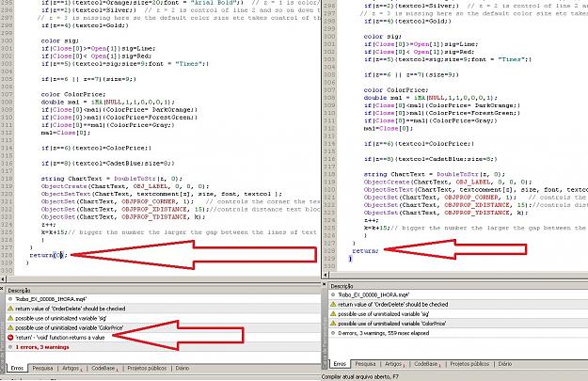The height and width of the screenshot is (381, 588).
Task: Click the 'Compilar atual arquivo aberto, F7' status bar text
Action: click(360, 376)
